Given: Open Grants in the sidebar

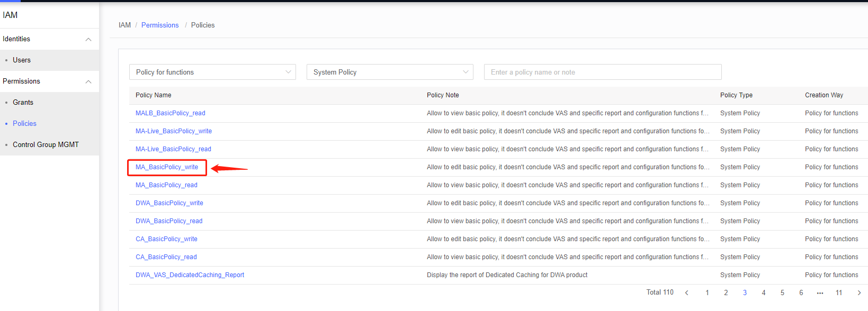Looking at the screenshot, I should click(x=23, y=103).
